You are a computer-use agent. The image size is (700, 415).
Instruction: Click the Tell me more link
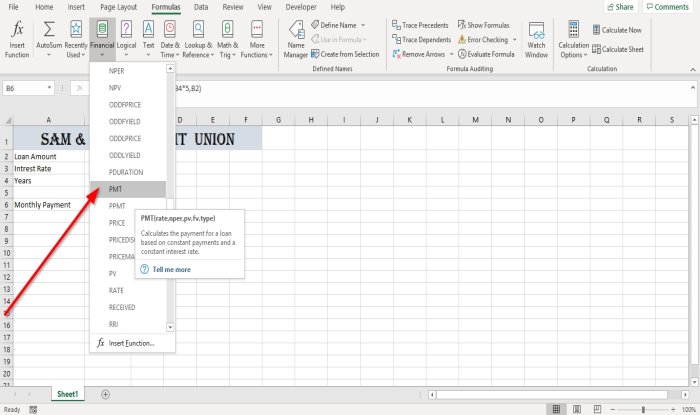(x=171, y=270)
